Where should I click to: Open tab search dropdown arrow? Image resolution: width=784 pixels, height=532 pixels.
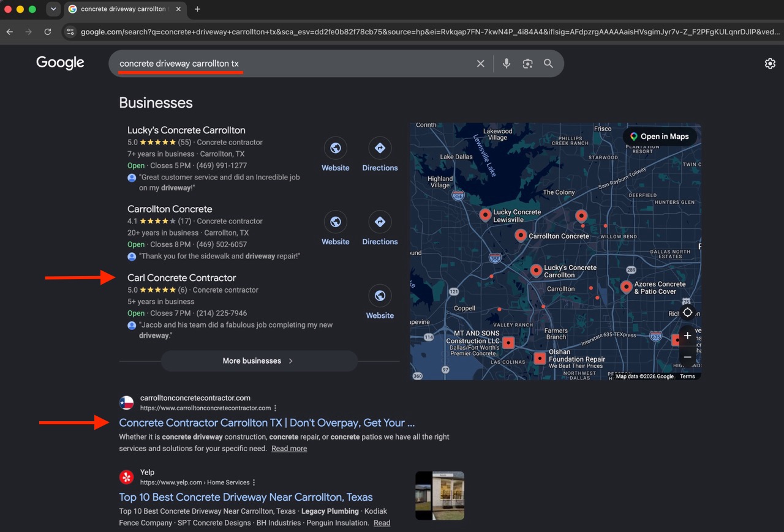(x=53, y=9)
